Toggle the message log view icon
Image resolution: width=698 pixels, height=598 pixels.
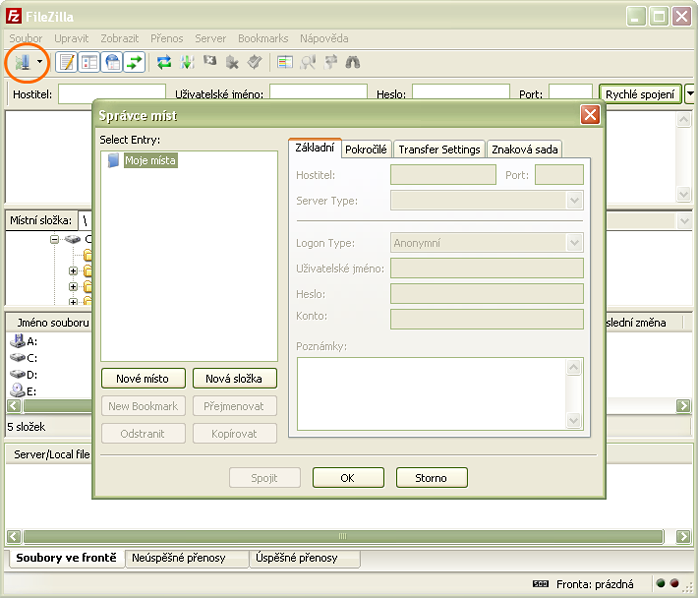pyautogui.click(x=67, y=62)
